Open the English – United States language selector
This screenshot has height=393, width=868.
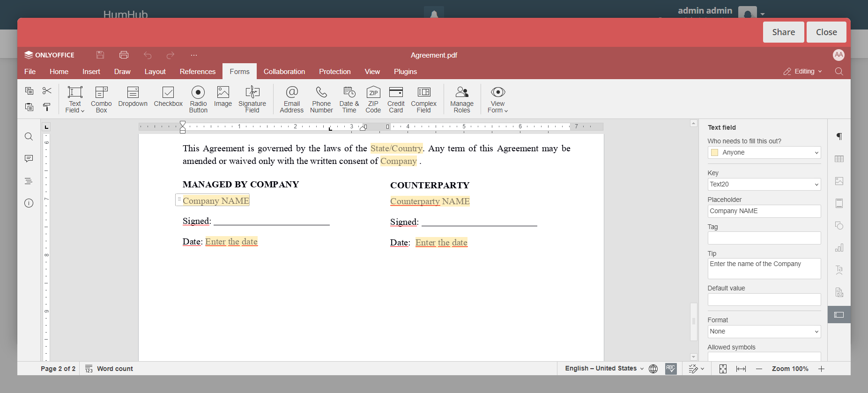(x=604, y=369)
